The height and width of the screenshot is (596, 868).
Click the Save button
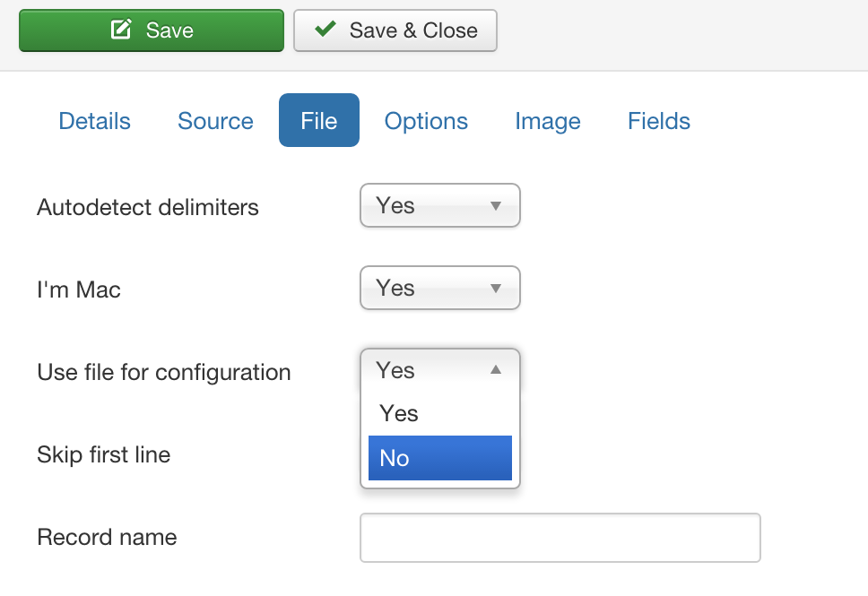click(x=152, y=30)
